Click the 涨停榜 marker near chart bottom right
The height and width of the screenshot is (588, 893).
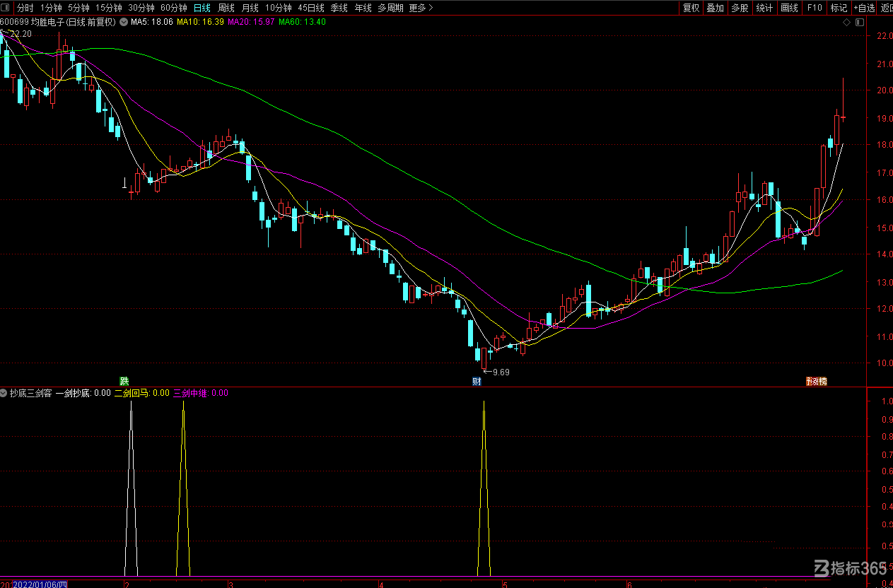817,382
